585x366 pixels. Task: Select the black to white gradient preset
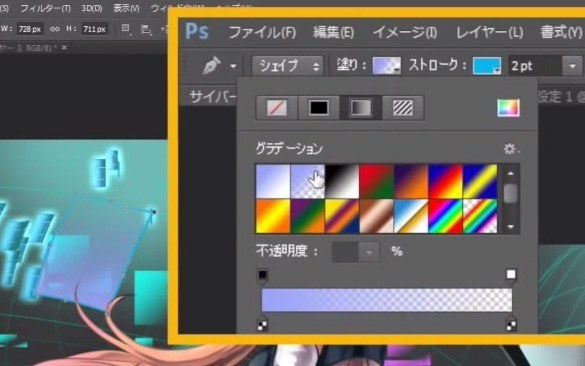click(342, 182)
